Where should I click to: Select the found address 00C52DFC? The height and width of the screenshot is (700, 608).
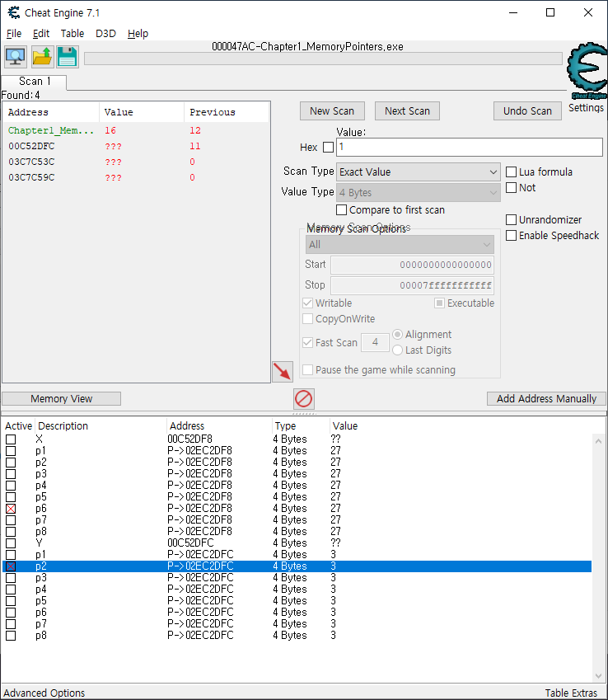136,146
